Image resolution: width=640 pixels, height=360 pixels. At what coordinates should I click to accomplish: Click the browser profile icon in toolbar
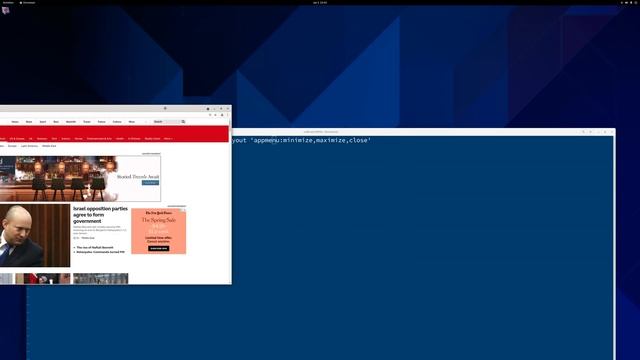[222, 115]
